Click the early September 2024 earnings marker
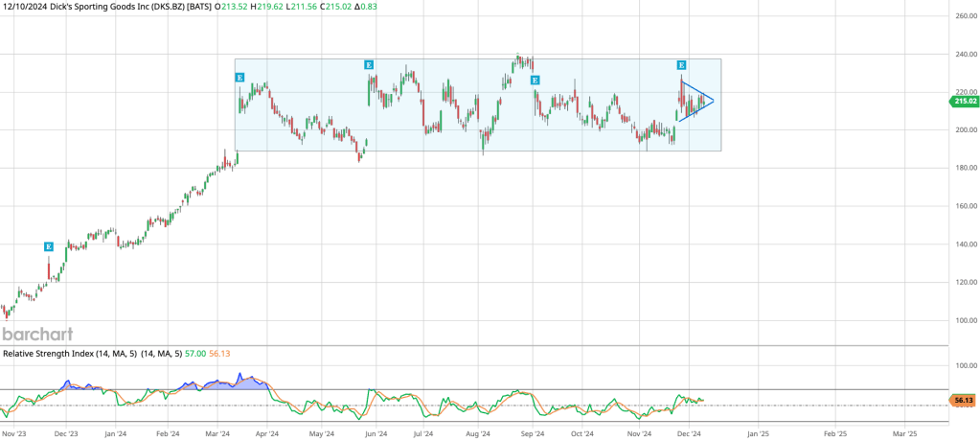The height and width of the screenshot is (441, 980). click(535, 80)
